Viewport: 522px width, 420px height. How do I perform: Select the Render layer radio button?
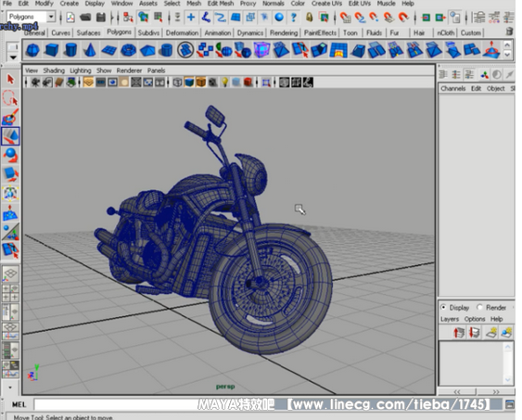479,307
